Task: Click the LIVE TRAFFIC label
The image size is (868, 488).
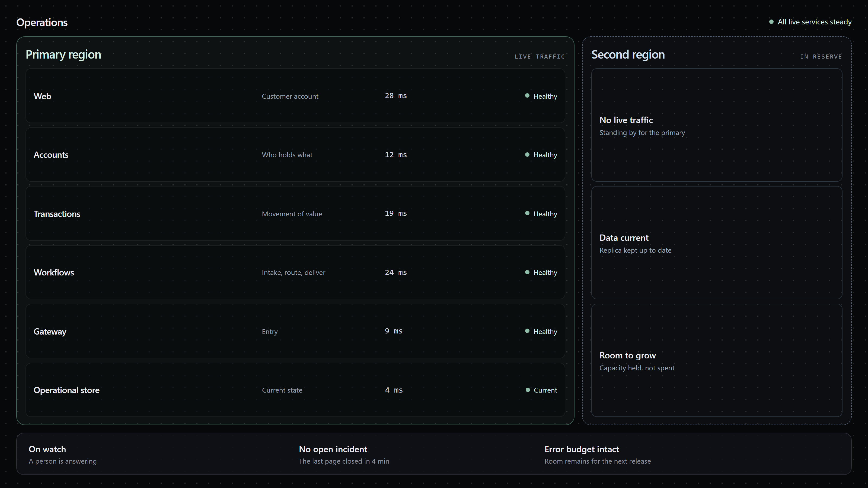Action: (540, 57)
